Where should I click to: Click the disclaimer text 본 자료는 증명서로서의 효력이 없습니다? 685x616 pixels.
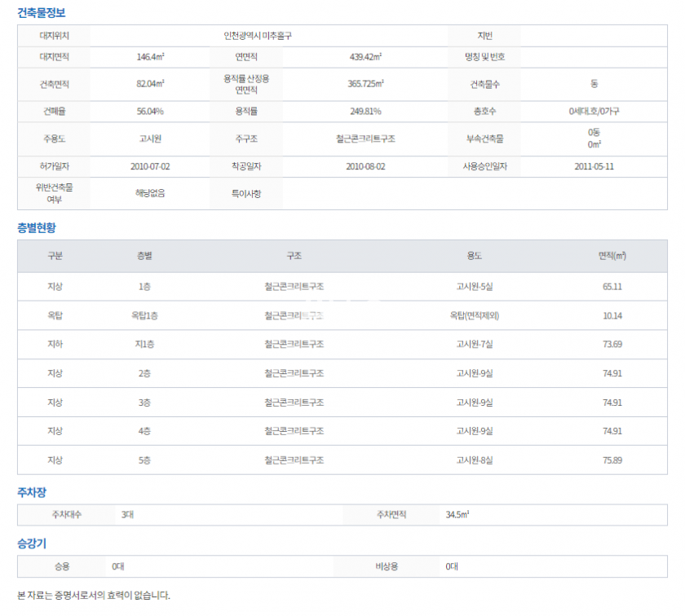click(94, 596)
